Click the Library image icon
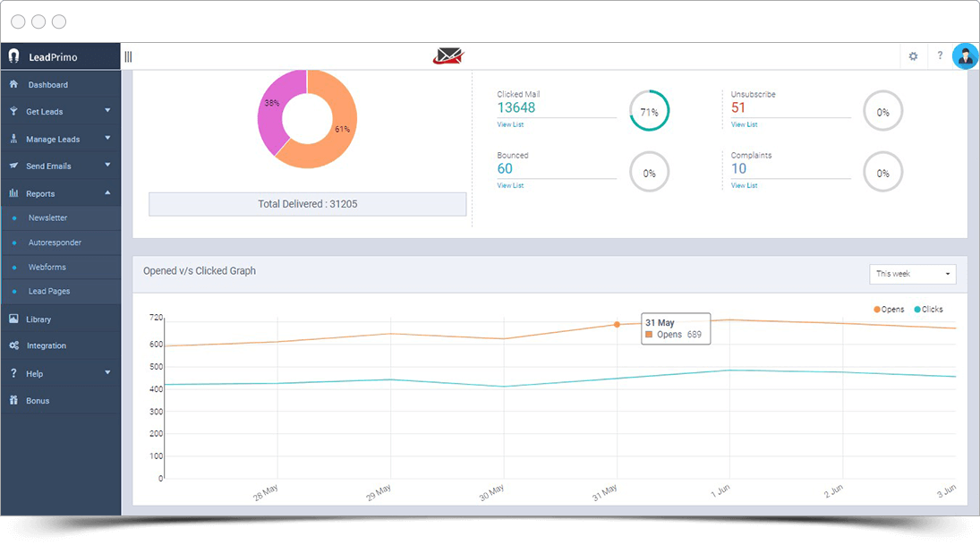 (13, 319)
